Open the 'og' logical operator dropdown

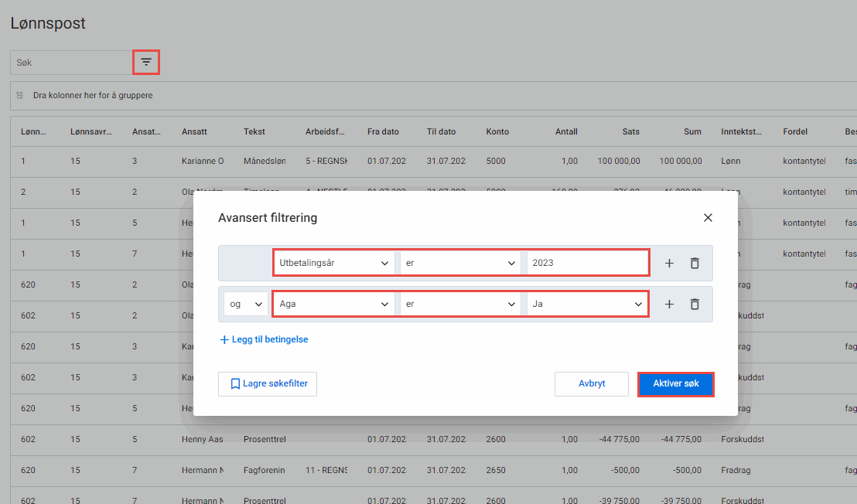[x=246, y=304]
